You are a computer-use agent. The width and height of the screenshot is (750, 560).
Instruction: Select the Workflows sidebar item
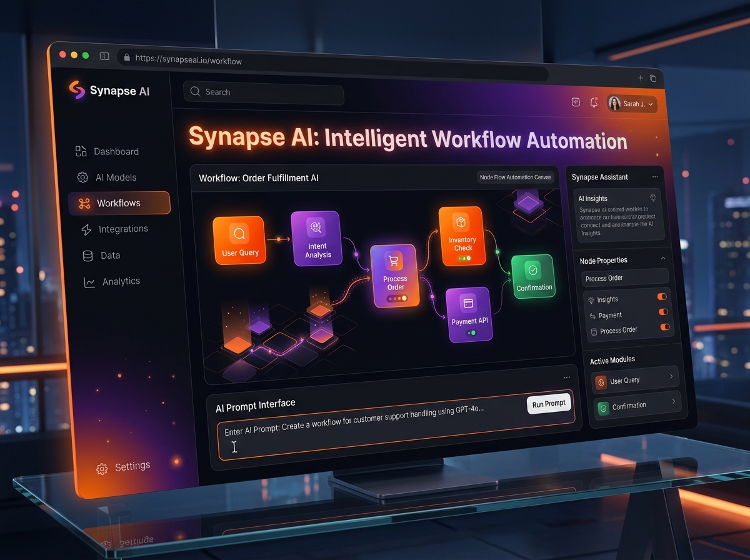pyautogui.click(x=119, y=203)
